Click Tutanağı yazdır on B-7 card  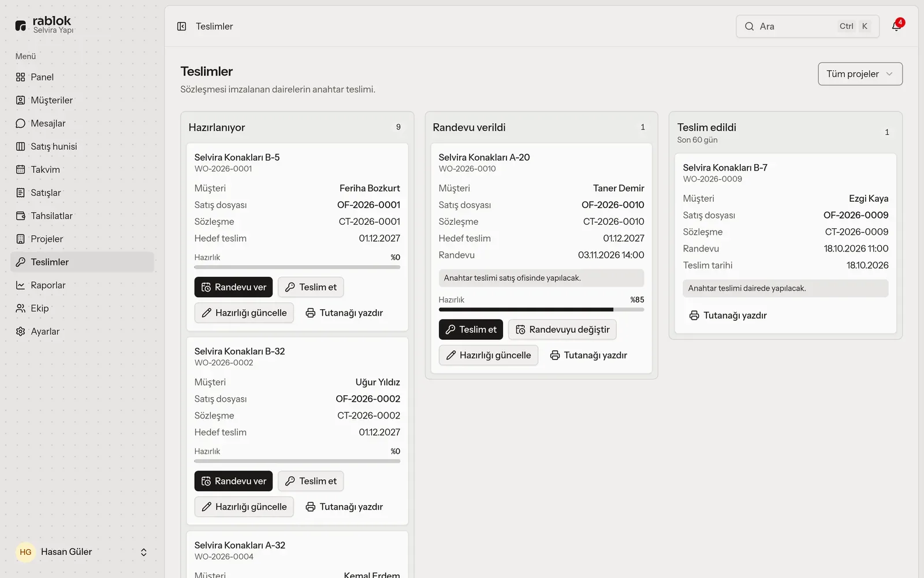pyautogui.click(x=728, y=316)
